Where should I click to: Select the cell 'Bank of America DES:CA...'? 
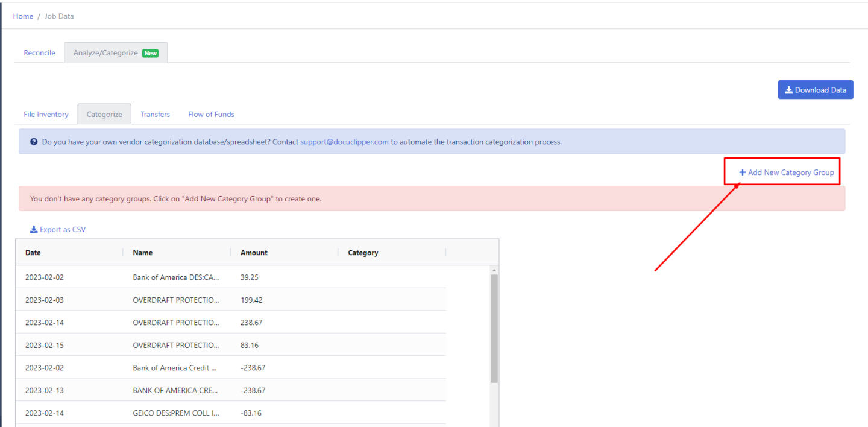[176, 277]
